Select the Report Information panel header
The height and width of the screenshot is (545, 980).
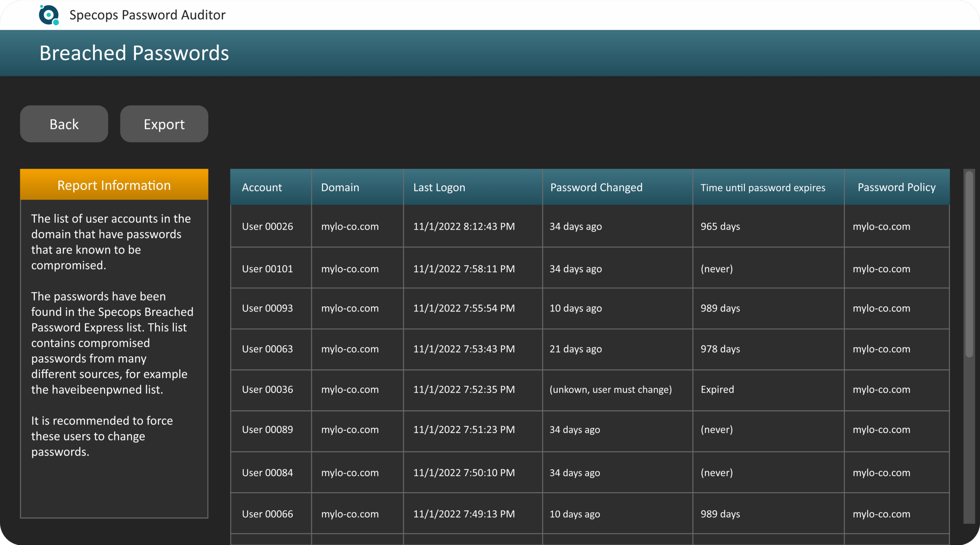[114, 185]
